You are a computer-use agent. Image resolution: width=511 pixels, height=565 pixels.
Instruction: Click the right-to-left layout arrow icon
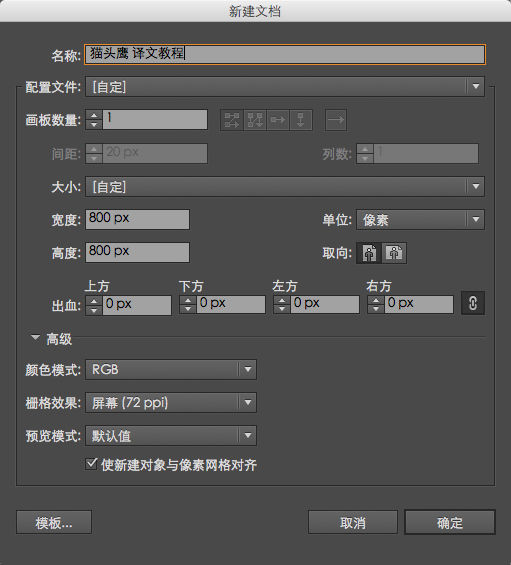tap(336, 120)
